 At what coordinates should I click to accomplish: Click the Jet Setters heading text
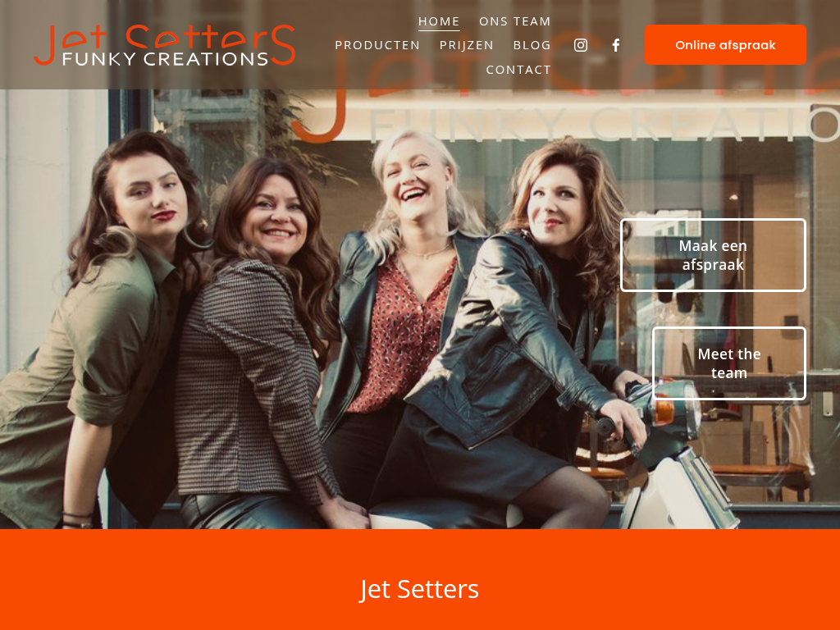(419, 589)
